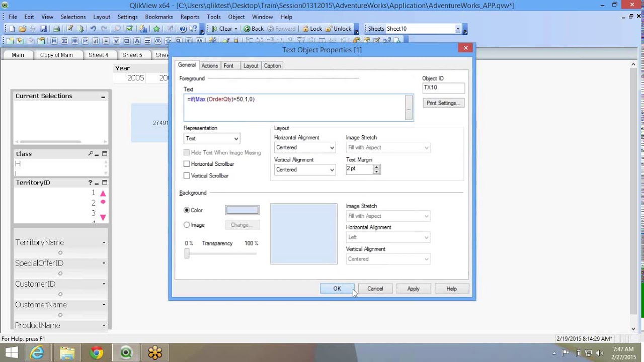The height and width of the screenshot is (362, 644).
Task: Select the Color background radio button
Action: point(187,210)
